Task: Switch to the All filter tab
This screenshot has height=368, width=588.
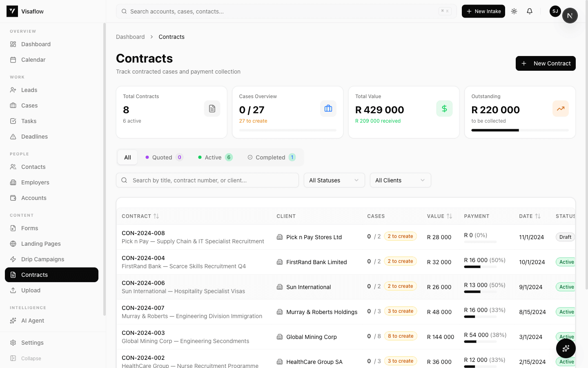Action: tap(127, 157)
